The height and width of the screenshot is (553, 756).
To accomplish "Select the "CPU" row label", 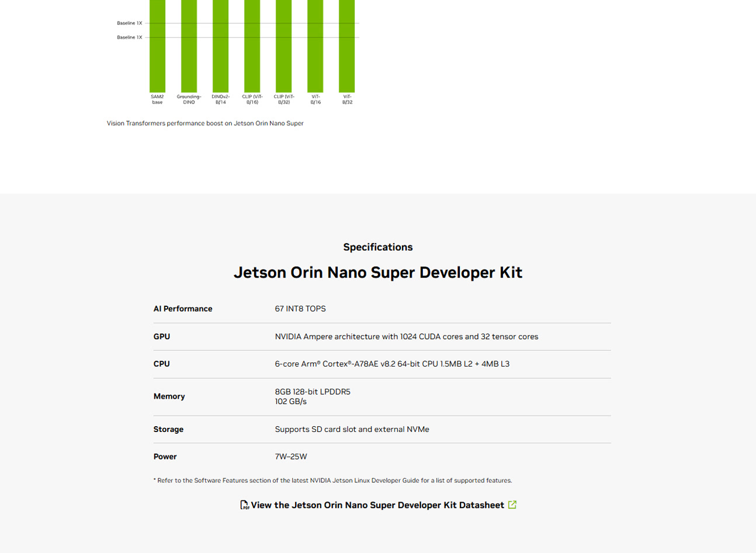I will click(162, 364).
